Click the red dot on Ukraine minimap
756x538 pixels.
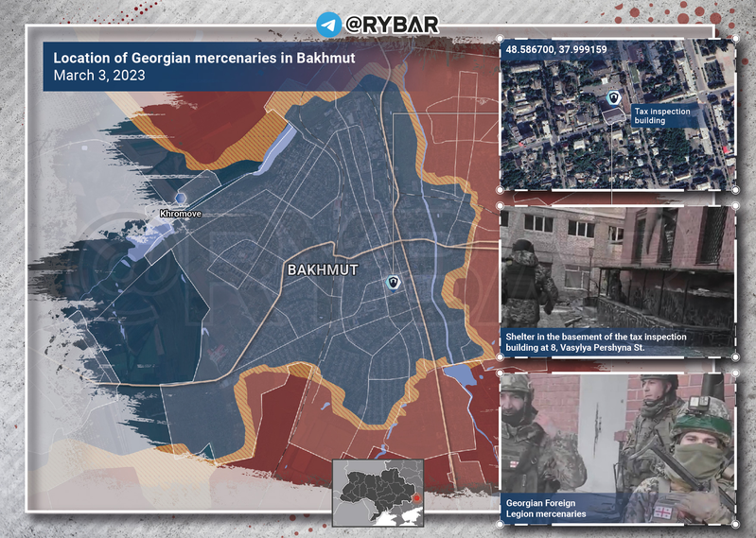coord(417,498)
